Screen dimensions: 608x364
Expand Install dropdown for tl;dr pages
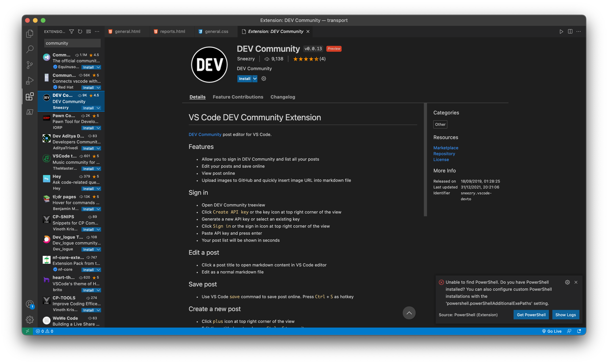click(98, 209)
